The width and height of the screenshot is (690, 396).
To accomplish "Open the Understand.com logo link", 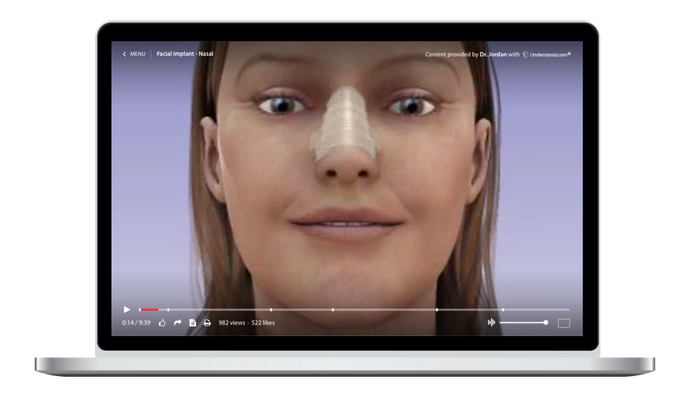I will [x=547, y=55].
